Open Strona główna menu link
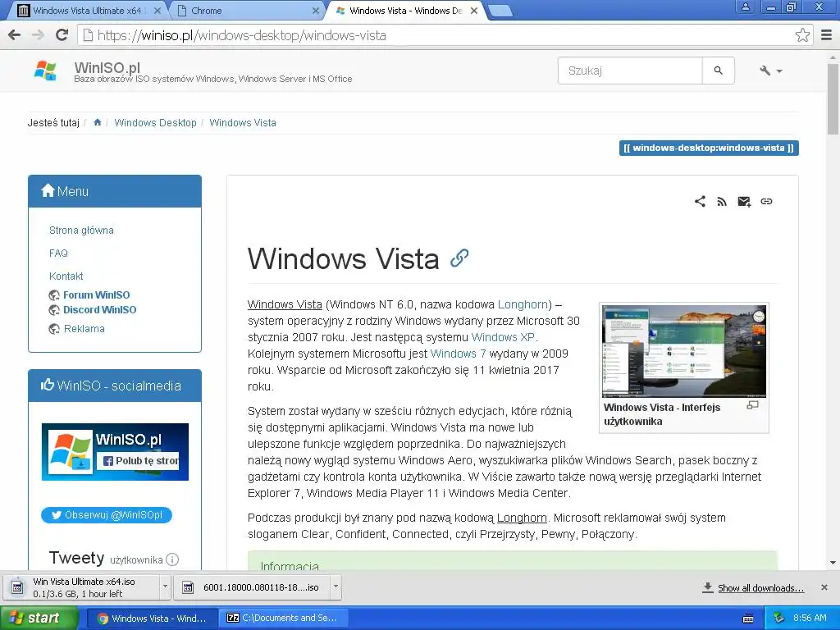Screen dimensions: 840x630 click(81, 231)
